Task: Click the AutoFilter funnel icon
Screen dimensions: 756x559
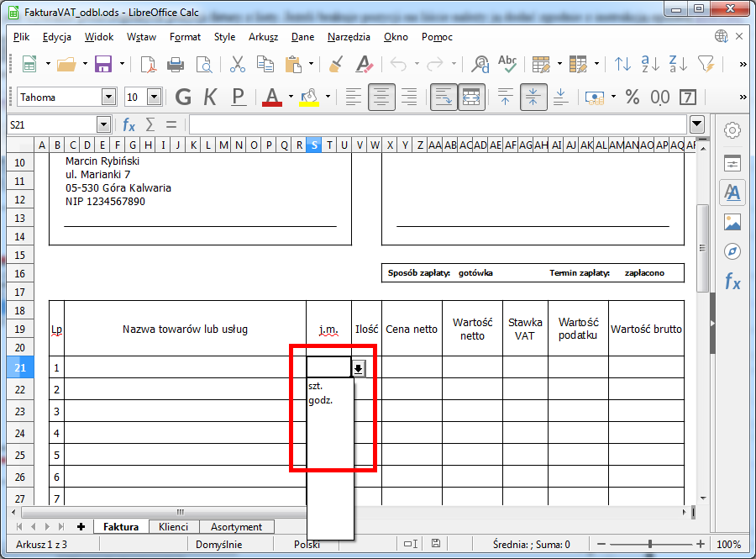Action: tap(706, 64)
